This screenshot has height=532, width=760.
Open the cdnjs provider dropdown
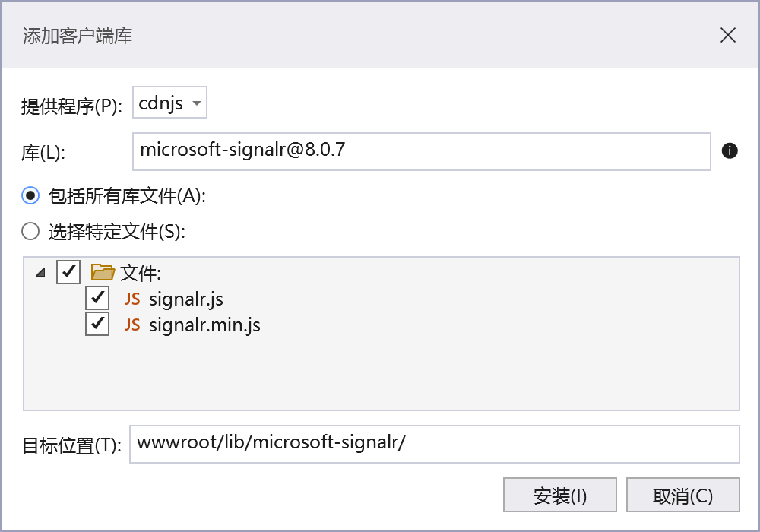(169, 103)
